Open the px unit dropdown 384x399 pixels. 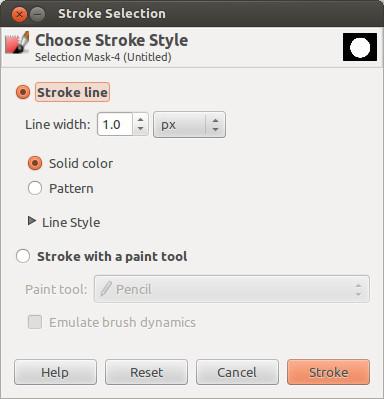[x=189, y=125]
